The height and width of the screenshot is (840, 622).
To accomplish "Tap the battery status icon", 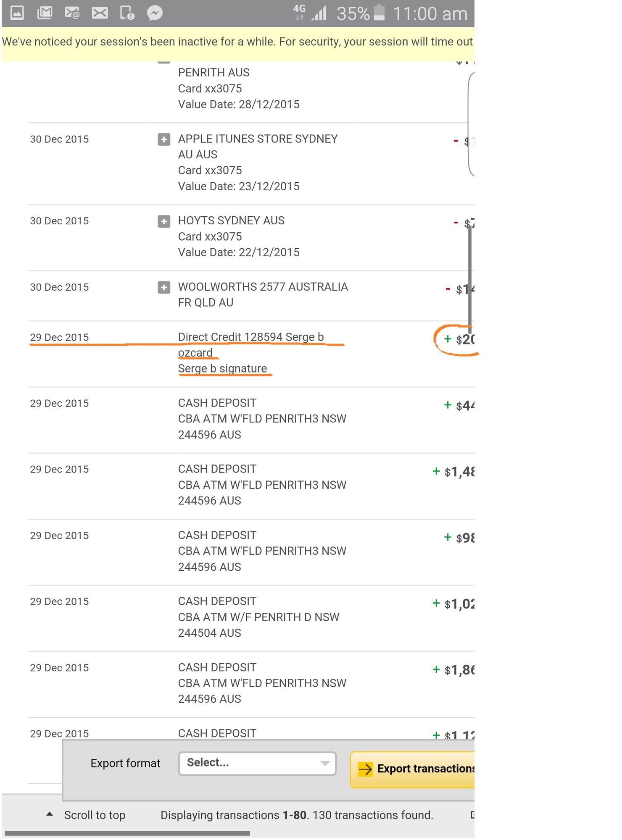I will [379, 13].
